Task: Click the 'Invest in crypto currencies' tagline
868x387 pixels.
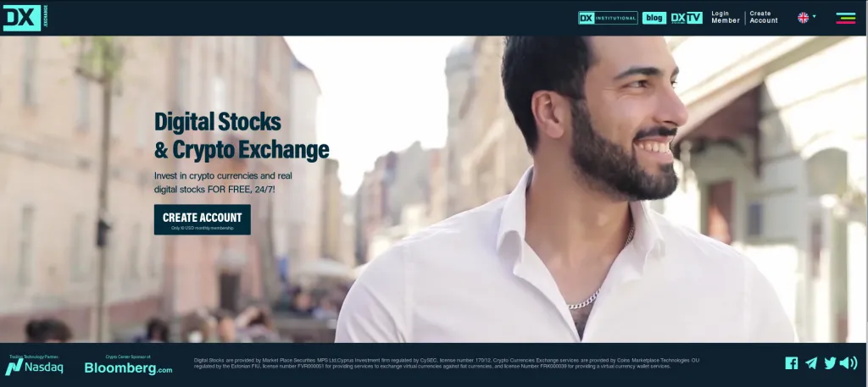Action: 223,182
